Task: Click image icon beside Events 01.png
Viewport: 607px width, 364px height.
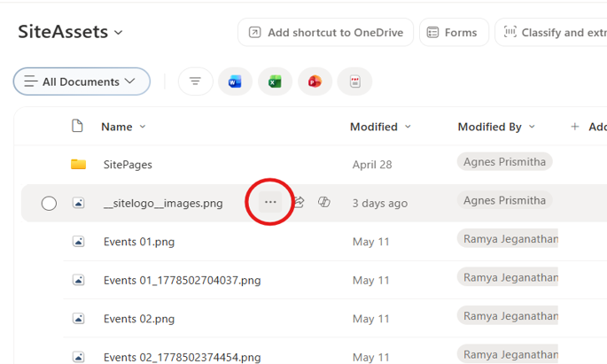Action: pos(78,242)
